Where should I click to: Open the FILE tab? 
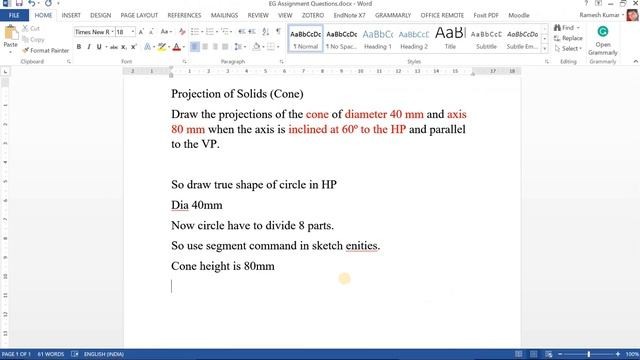14,15
